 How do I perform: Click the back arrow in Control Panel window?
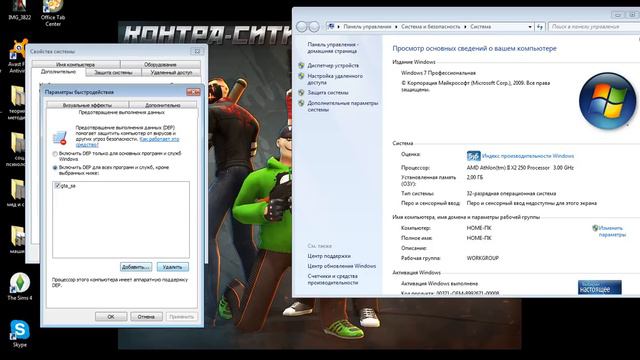point(302,27)
